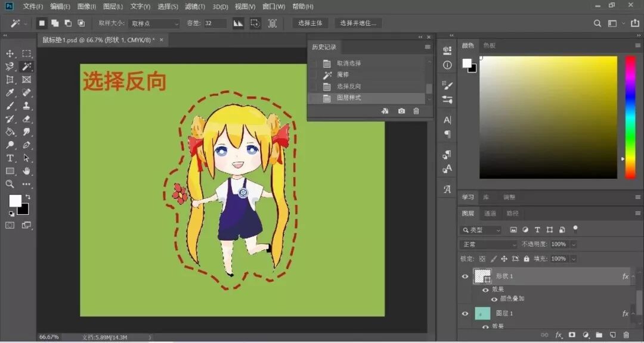Collapse effects of 图层 1 layer
644x343 pixels.
click(x=633, y=314)
